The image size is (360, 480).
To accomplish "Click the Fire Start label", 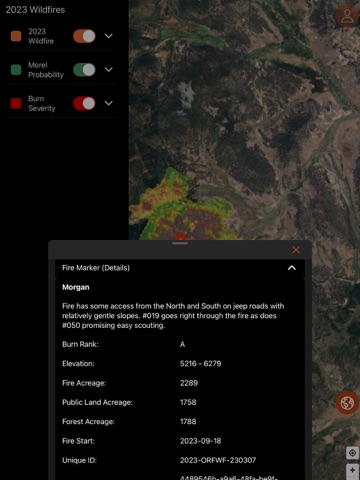I will [78, 441].
